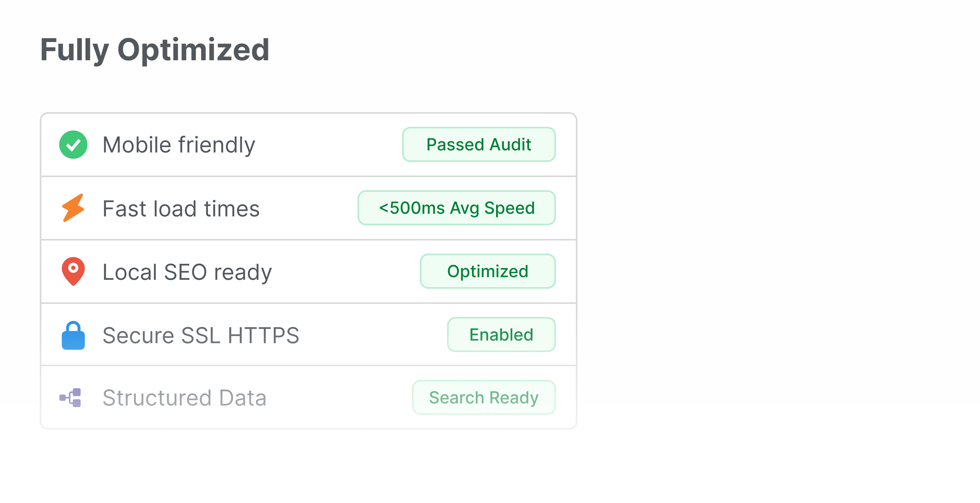Click the purple structured data diagram icon

(70, 397)
